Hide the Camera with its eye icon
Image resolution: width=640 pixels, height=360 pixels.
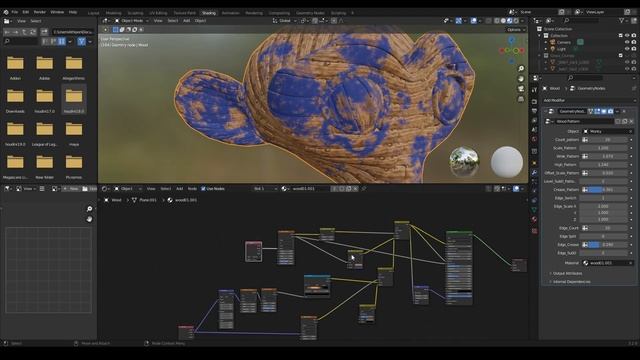click(x=627, y=42)
